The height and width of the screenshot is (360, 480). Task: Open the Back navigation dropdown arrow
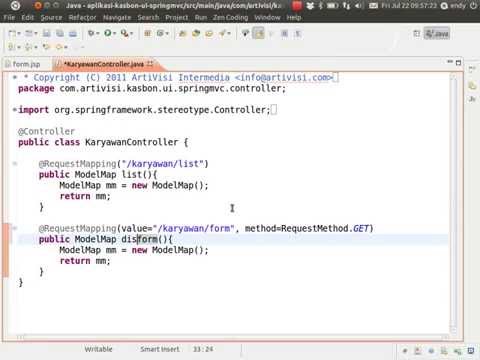tap(66, 47)
